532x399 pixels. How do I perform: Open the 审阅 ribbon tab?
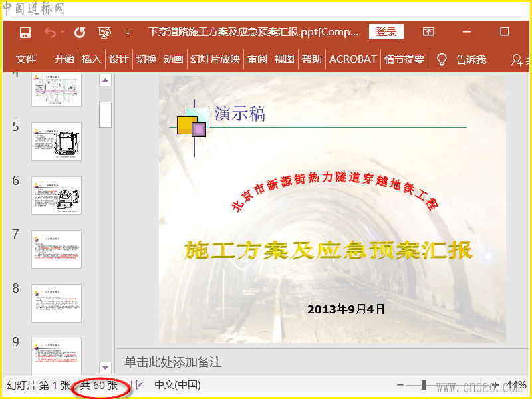[x=257, y=59]
